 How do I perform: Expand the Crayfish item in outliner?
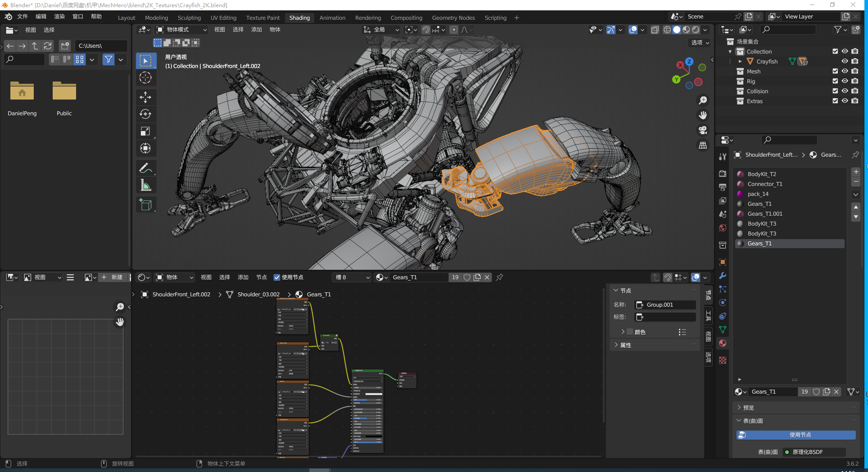pos(740,61)
